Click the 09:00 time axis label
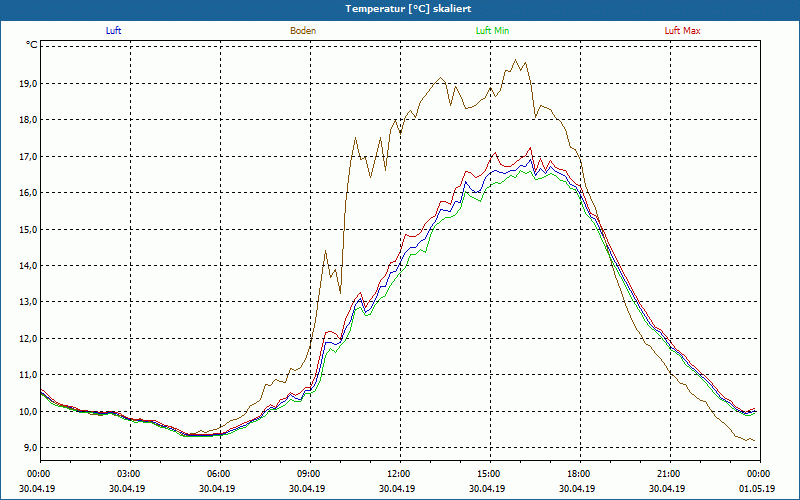The height and width of the screenshot is (500, 800). pos(307,474)
